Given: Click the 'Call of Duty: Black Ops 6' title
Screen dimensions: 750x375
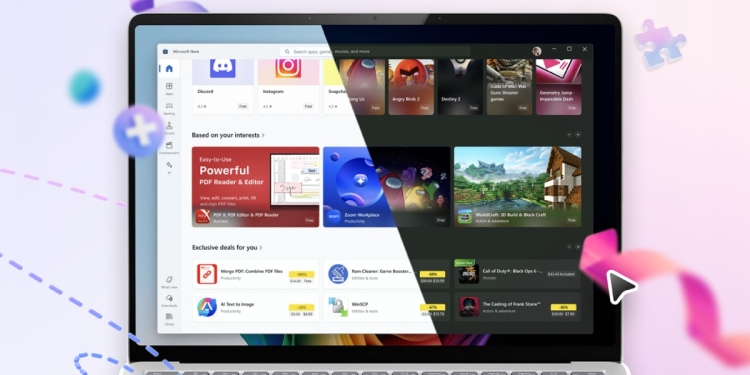Looking at the screenshot, I should pyautogui.click(x=513, y=271).
